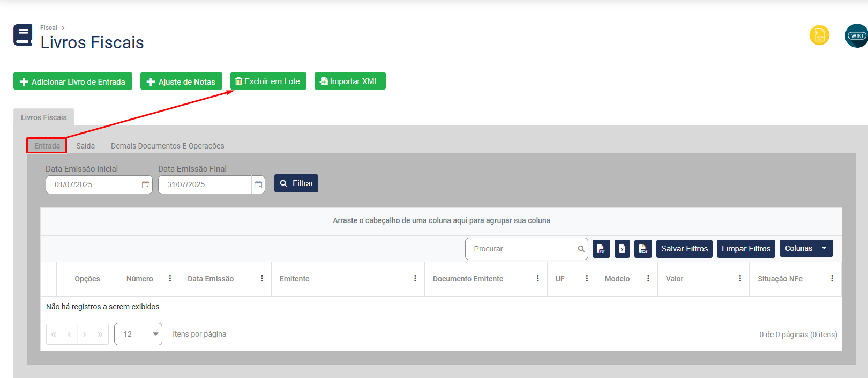
Task: Click the Livros Fiscais book icon
Action: pos(23,35)
